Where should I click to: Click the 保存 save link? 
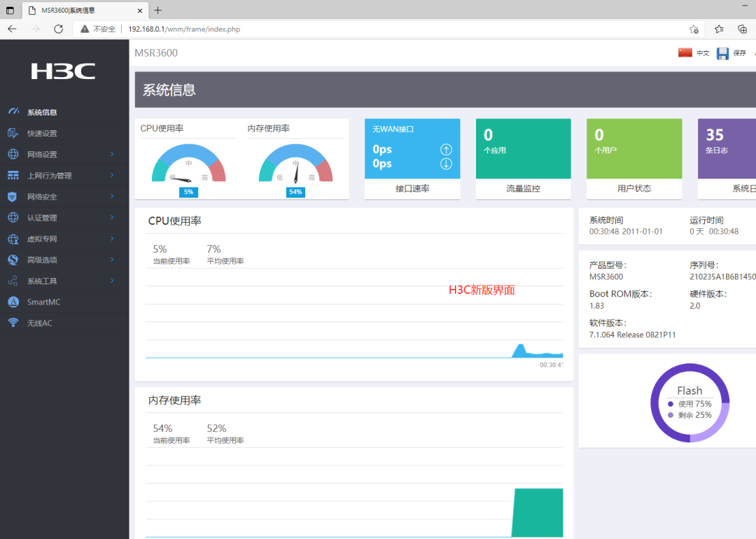[x=740, y=53]
